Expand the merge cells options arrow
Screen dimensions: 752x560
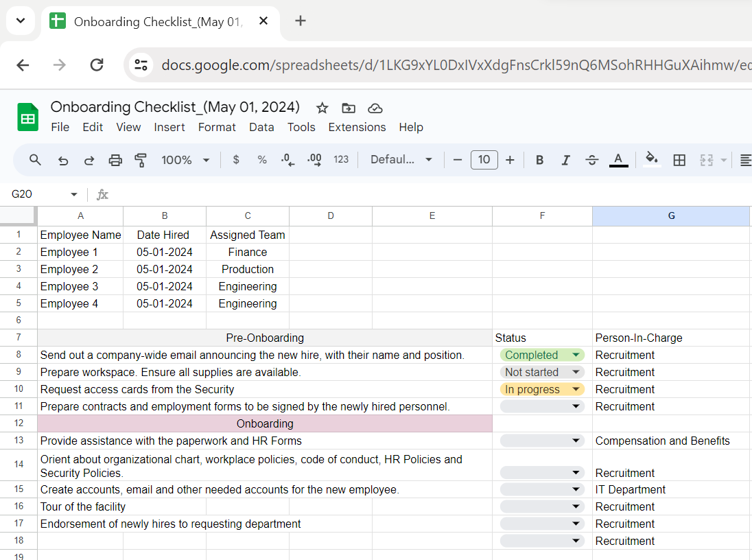[724, 161]
